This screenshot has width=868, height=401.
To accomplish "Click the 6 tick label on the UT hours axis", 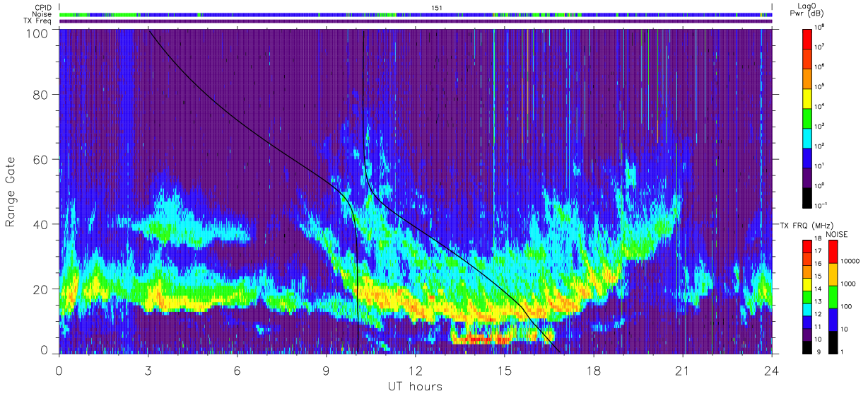I will point(237,371).
